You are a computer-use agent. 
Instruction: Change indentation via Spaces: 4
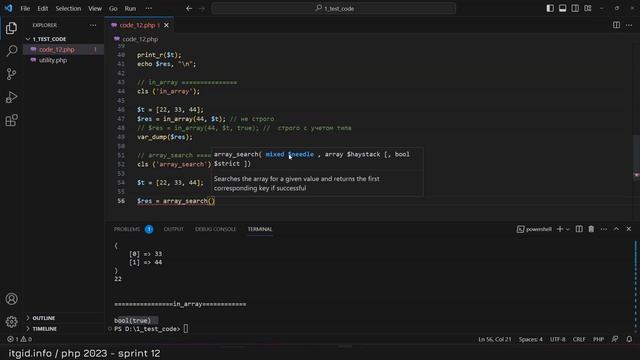click(531, 339)
